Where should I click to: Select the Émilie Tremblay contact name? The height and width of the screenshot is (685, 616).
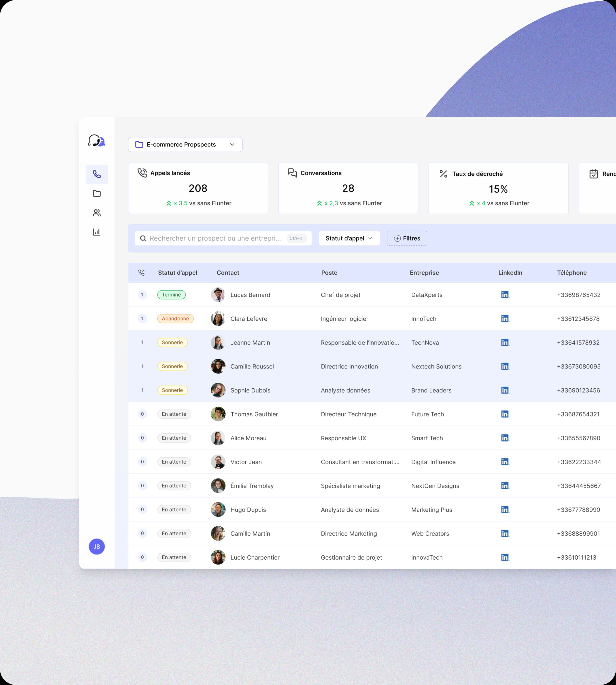tap(252, 486)
